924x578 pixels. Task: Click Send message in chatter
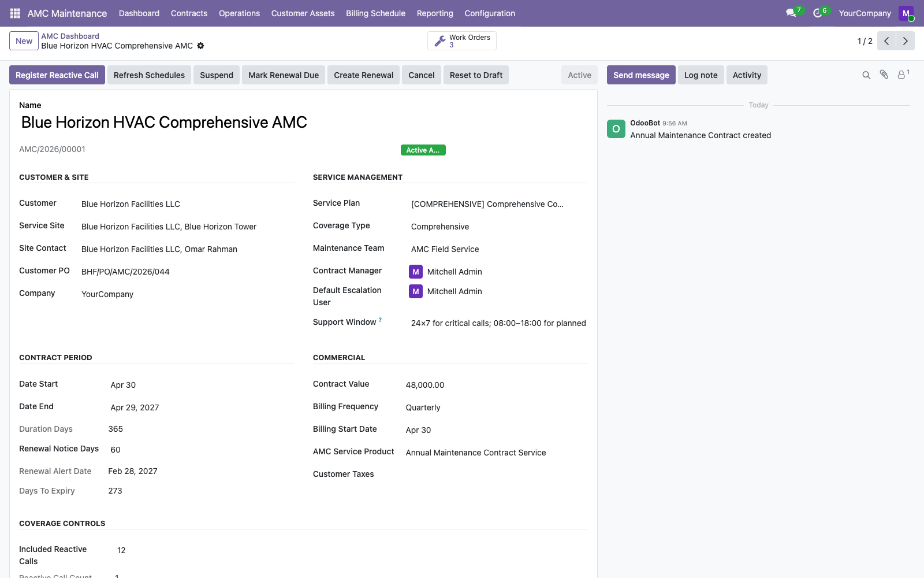(641, 75)
